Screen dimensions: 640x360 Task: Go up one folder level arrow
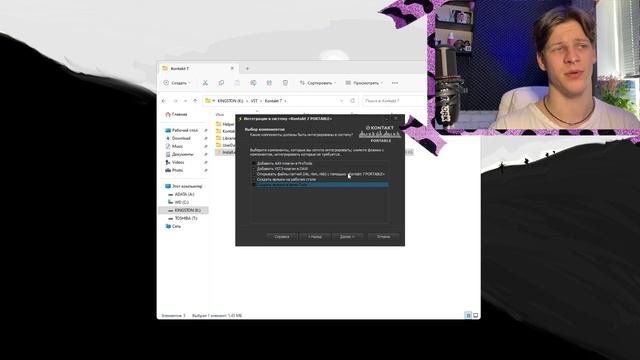195,101
